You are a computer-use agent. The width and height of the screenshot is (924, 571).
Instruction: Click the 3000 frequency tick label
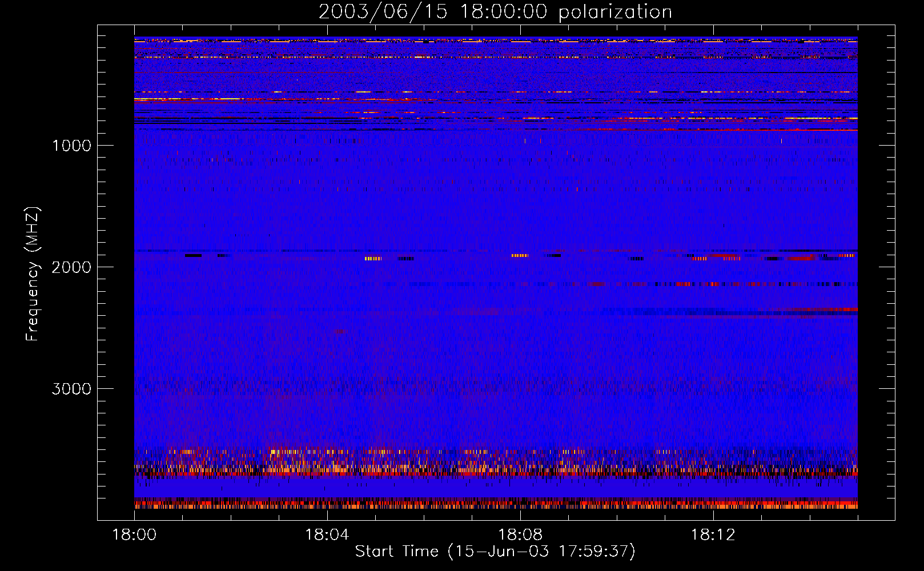click(x=71, y=389)
